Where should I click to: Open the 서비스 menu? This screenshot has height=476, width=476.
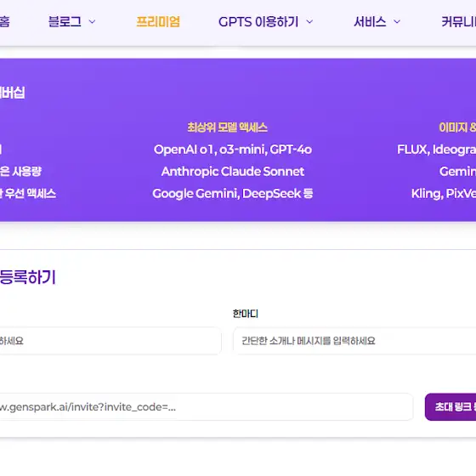370,22
